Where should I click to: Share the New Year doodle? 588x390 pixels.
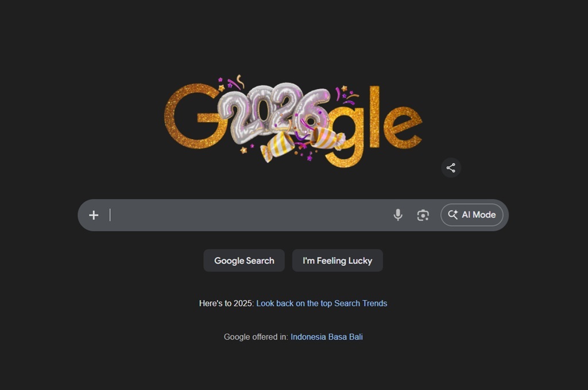(x=451, y=167)
